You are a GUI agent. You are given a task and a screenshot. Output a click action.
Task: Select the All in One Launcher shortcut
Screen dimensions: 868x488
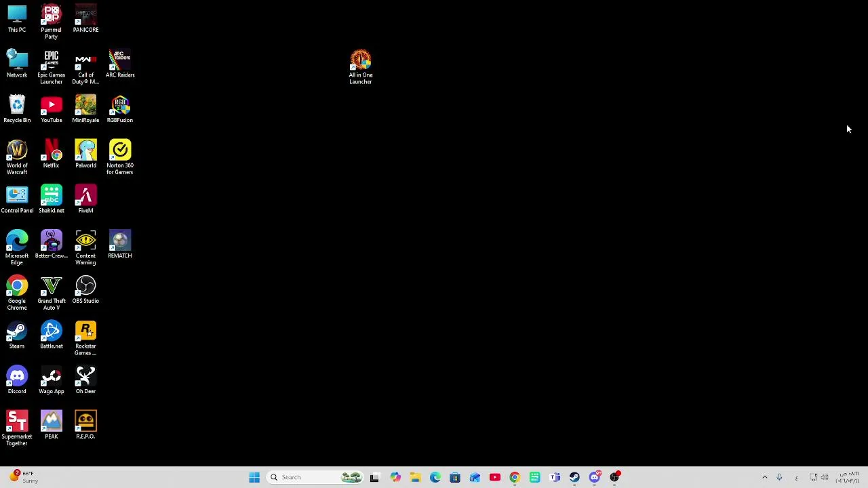[x=361, y=67]
